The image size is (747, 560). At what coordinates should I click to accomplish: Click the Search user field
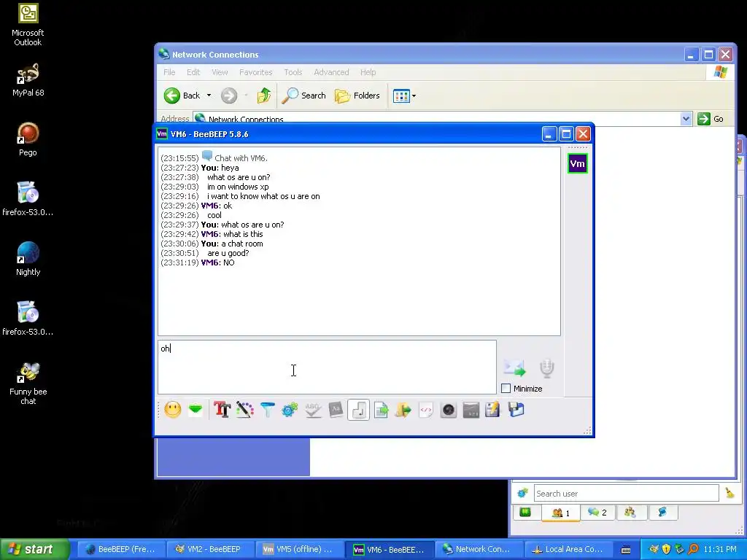(626, 494)
